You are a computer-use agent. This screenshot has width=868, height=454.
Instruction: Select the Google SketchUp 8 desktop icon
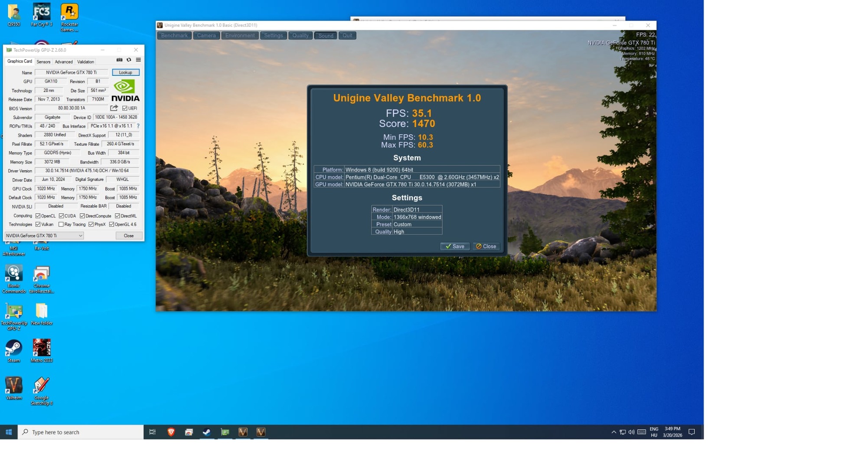coord(42,391)
